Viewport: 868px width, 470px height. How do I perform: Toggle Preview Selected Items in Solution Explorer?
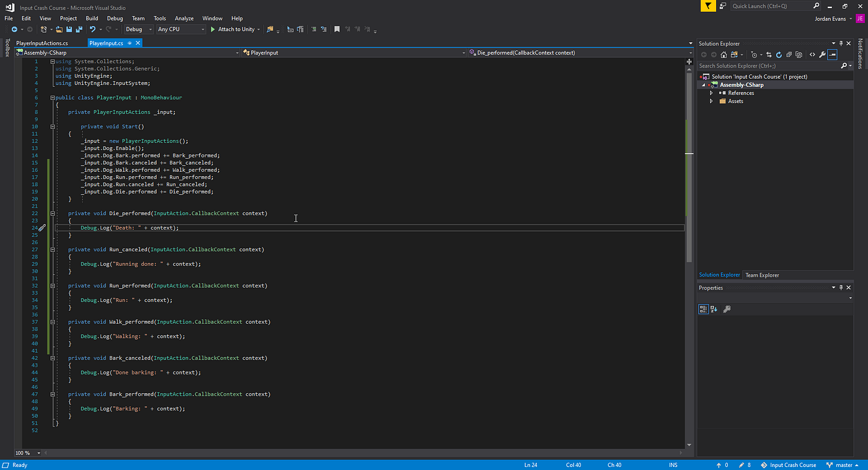pos(832,55)
